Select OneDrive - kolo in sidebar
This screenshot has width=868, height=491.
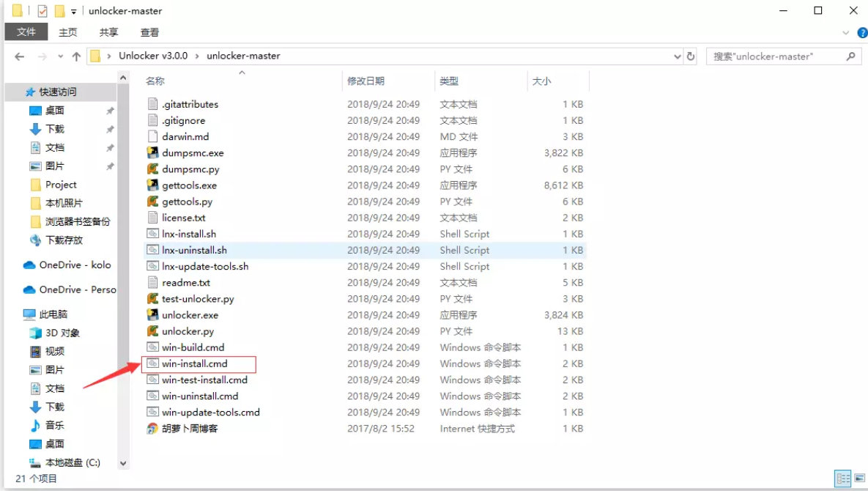point(75,265)
